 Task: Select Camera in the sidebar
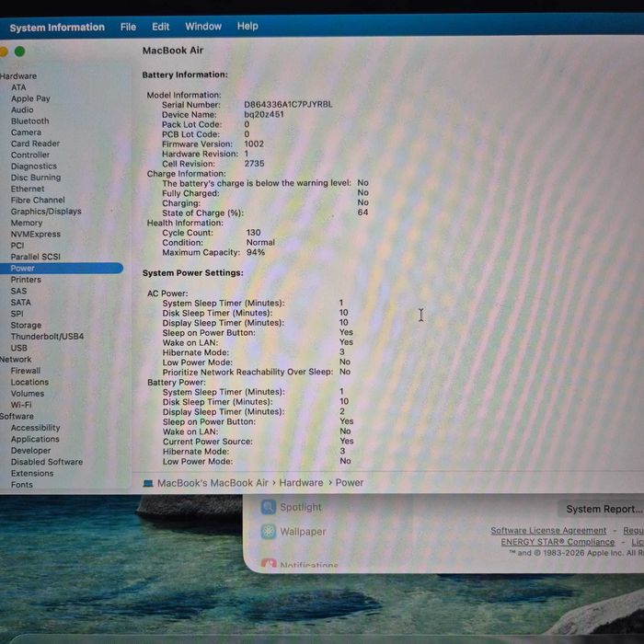[x=26, y=132]
